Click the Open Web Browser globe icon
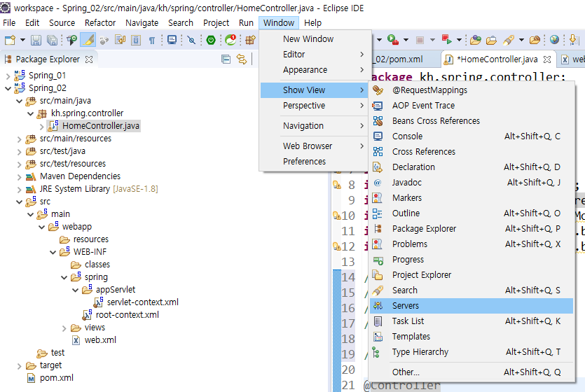The width and height of the screenshot is (585, 392). 554,39
